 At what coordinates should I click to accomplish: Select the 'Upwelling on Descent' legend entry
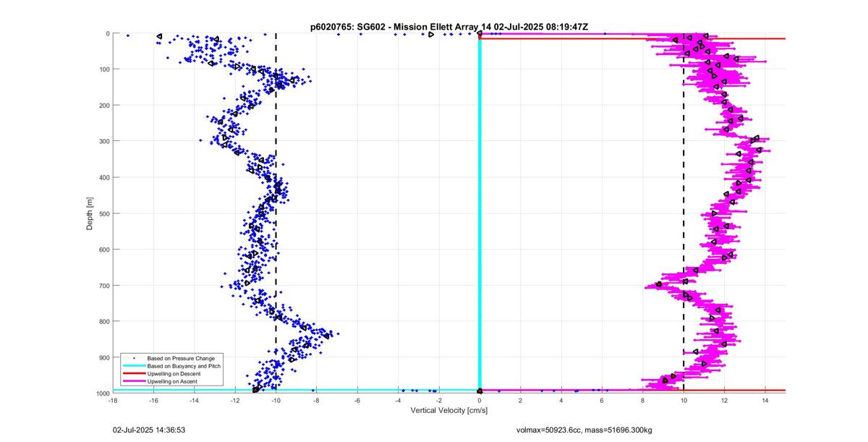pyautogui.click(x=174, y=373)
